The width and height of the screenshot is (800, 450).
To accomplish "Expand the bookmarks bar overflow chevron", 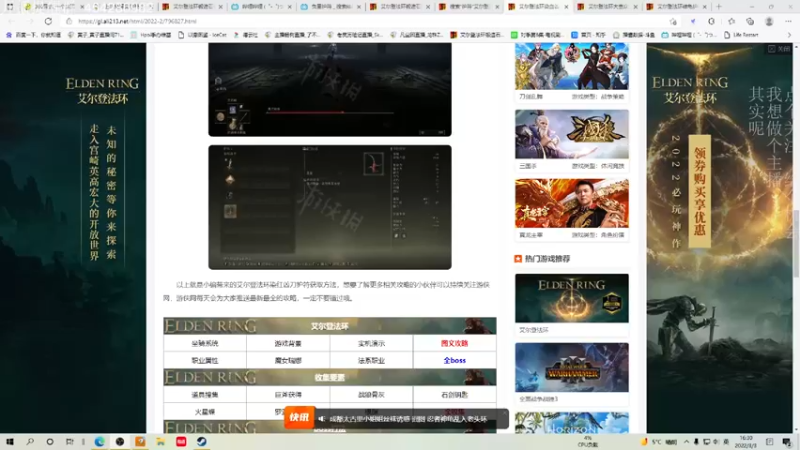I will [789, 35].
